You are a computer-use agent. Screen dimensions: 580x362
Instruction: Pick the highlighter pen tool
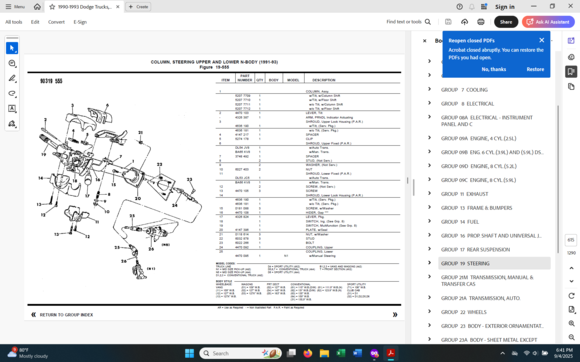pos(12,78)
